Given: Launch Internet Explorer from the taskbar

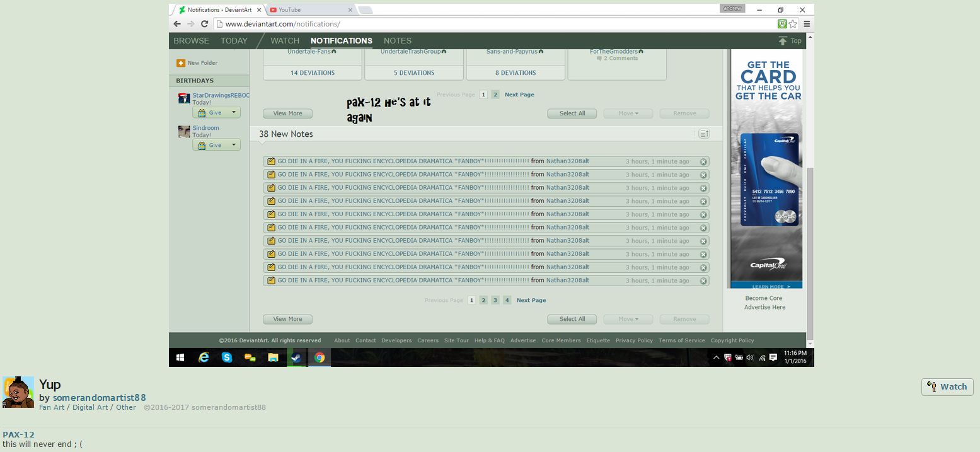Looking at the screenshot, I should [x=204, y=357].
